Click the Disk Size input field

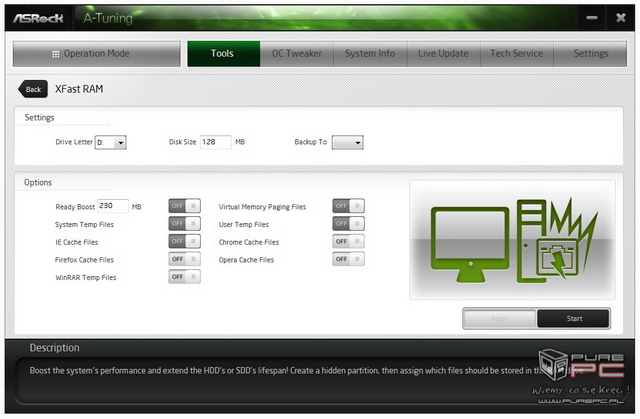(x=216, y=142)
